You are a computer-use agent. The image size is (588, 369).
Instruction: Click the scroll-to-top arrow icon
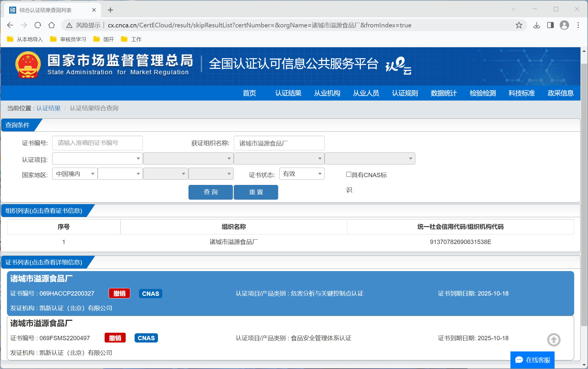pyautogui.click(x=553, y=340)
